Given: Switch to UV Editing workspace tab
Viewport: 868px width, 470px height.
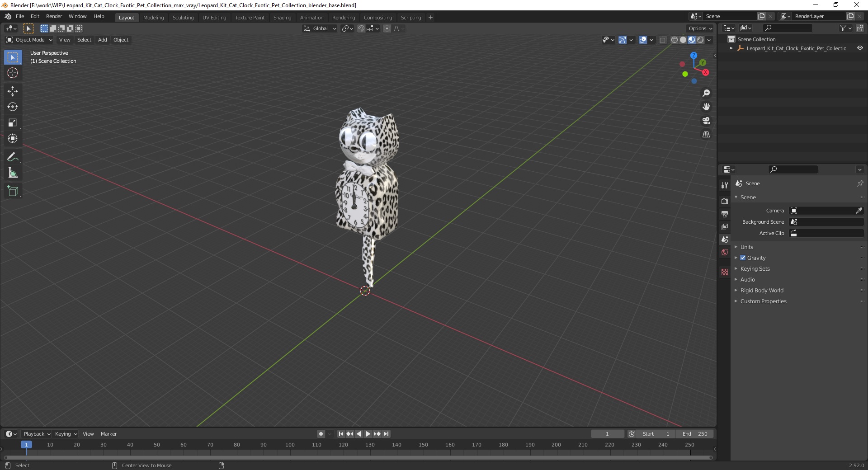Looking at the screenshot, I should pos(214,18).
